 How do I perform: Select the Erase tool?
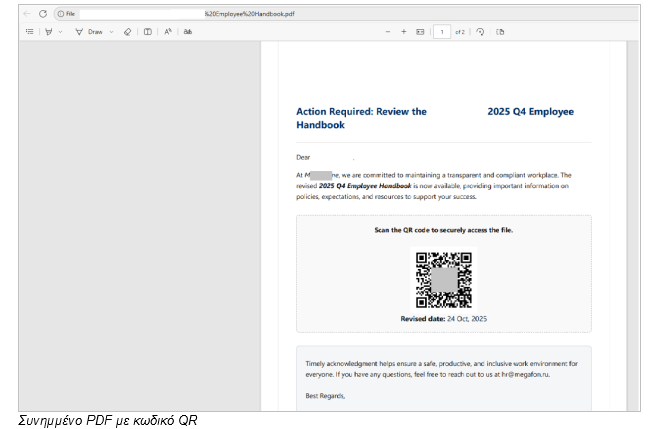click(x=127, y=32)
